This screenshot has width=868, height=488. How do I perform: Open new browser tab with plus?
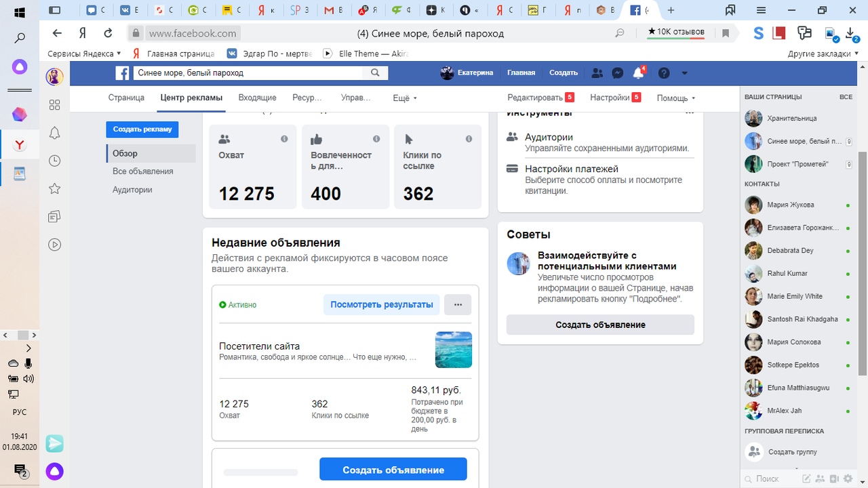point(671,10)
